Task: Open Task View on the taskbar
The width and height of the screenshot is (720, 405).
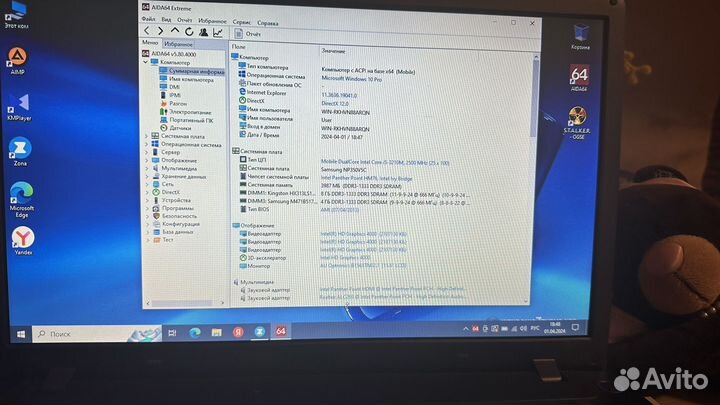Action: coord(173,333)
